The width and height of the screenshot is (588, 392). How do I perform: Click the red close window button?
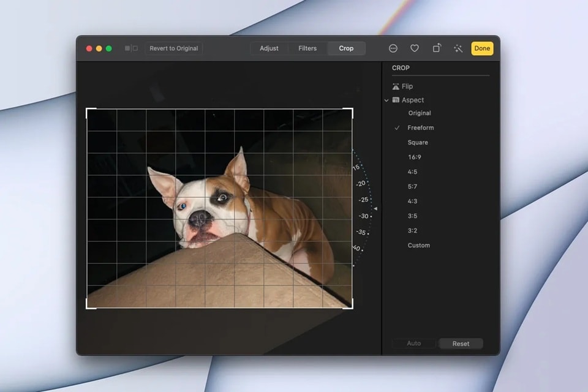(x=89, y=48)
